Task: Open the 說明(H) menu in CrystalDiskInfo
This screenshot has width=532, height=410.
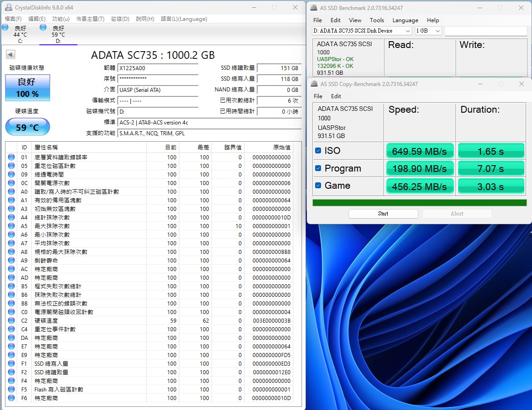Action: coord(145,19)
